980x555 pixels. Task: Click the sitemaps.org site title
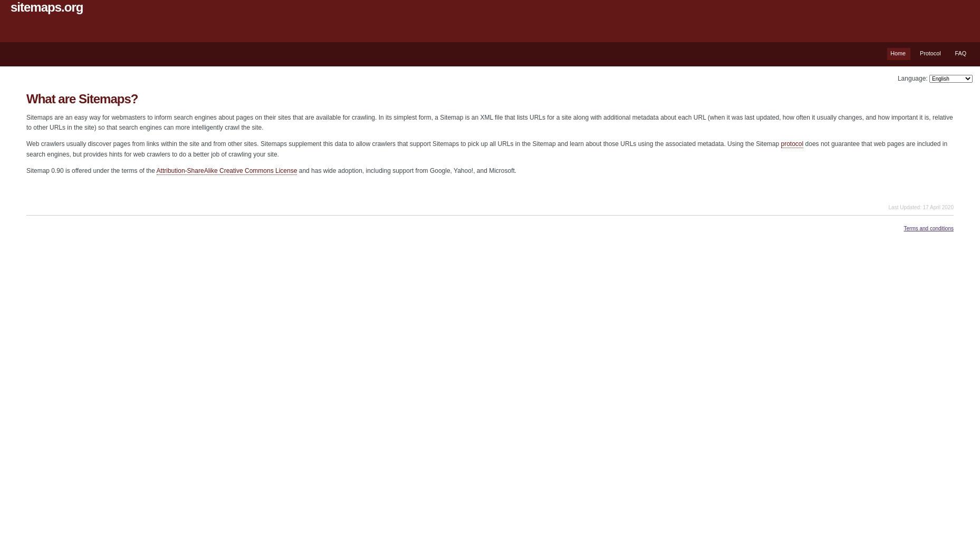[x=46, y=7]
